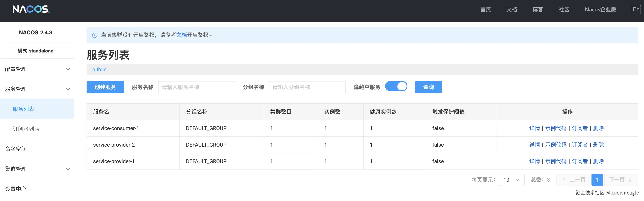Open the page size dropdown showing 10
This screenshot has width=644, height=201.
512,179
